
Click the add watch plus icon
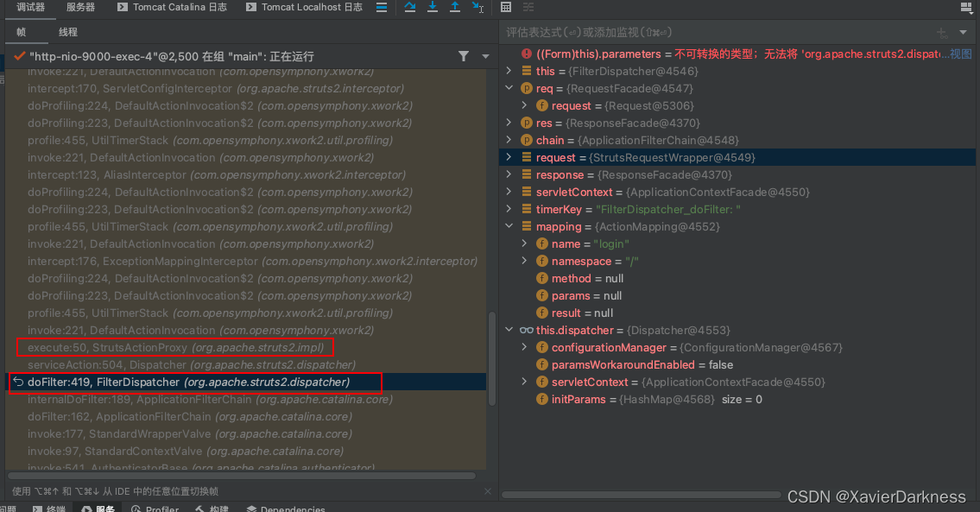coord(942,33)
